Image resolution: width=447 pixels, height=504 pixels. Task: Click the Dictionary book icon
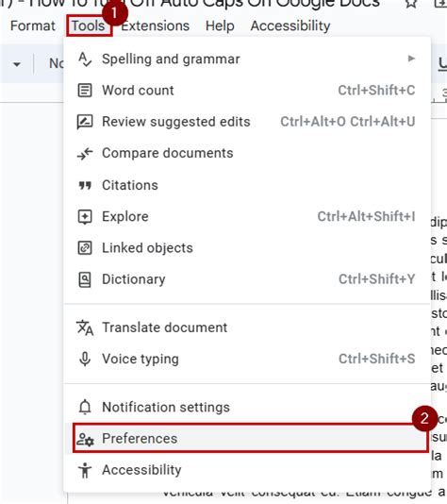85,279
